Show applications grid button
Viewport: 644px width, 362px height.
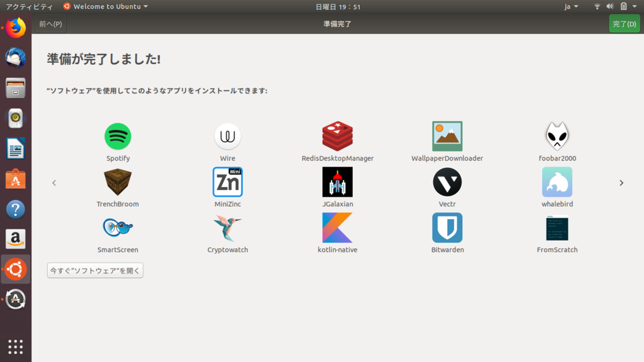click(16, 347)
